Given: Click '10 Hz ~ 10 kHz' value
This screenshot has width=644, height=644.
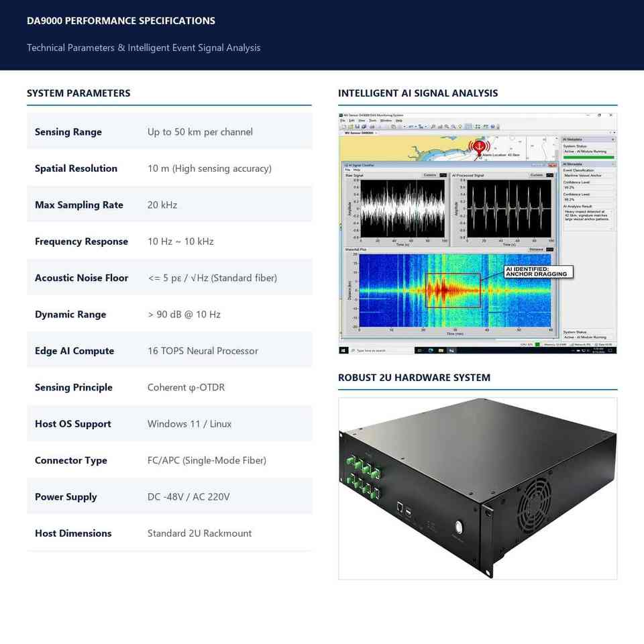Looking at the screenshot, I should [180, 241].
